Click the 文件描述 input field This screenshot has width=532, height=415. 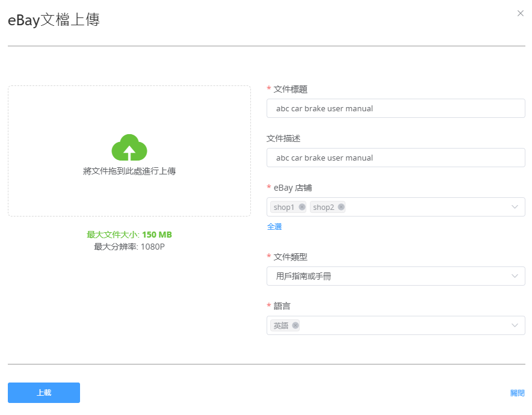(x=395, y=158)
